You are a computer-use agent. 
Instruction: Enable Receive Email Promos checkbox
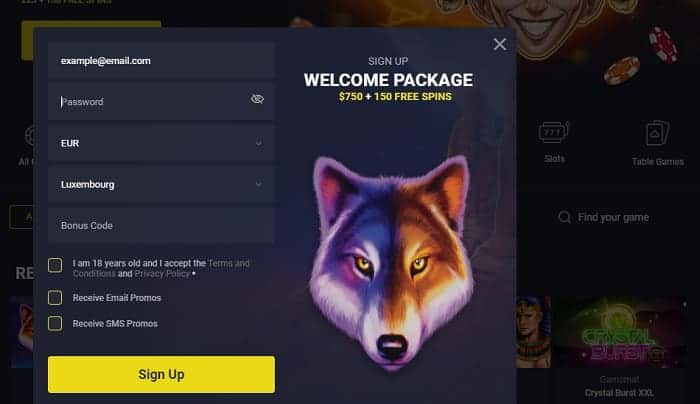(x=55, y=298)
